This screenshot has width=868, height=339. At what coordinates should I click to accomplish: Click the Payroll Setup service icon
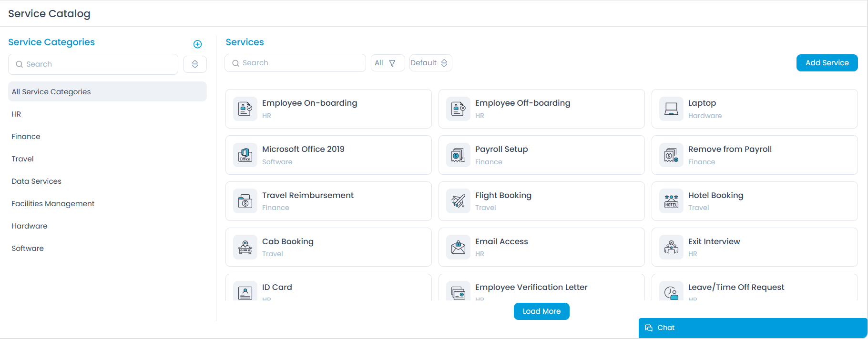pos(458,155)
